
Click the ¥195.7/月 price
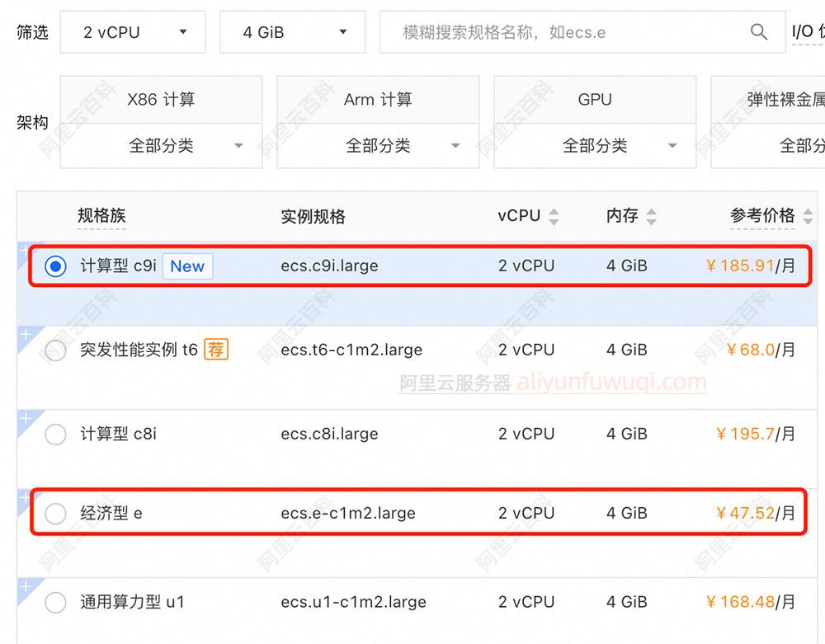[756, 435]
